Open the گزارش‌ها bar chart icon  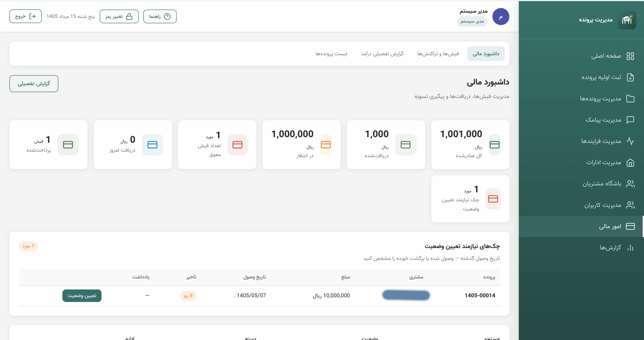[630, 248]
